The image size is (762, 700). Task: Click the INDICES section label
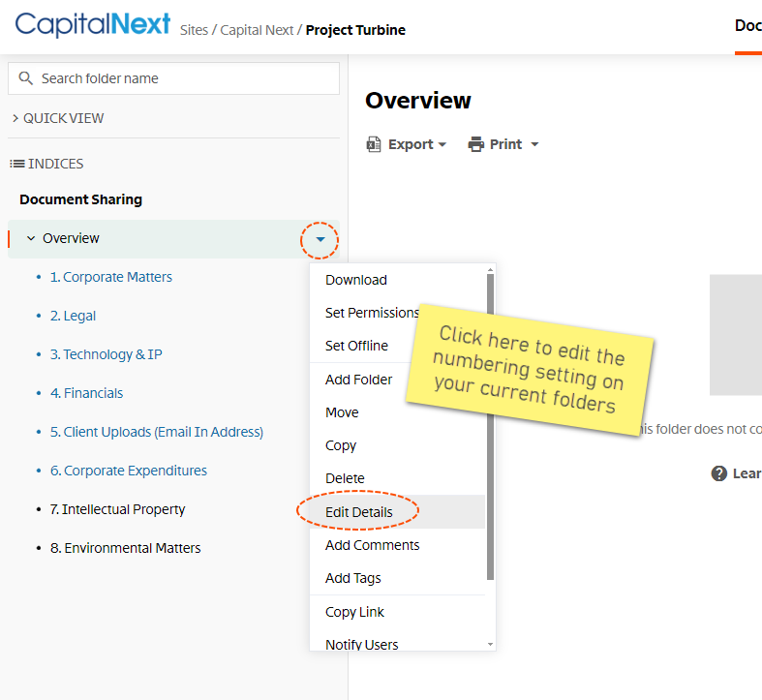pyautogui.click(x=55, y=164)
